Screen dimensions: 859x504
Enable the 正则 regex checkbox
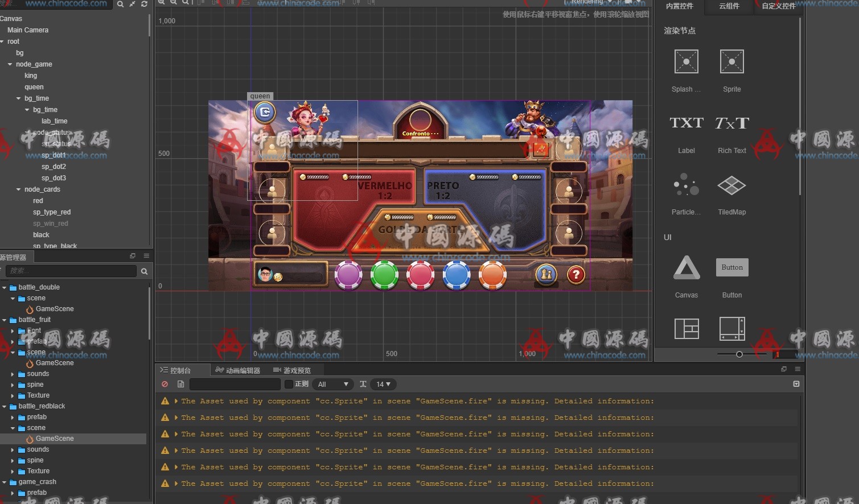coord(289,384)
